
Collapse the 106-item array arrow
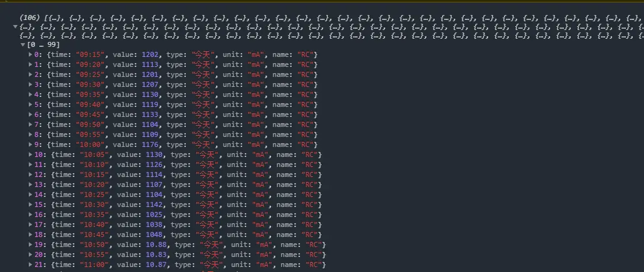[15, 27]
